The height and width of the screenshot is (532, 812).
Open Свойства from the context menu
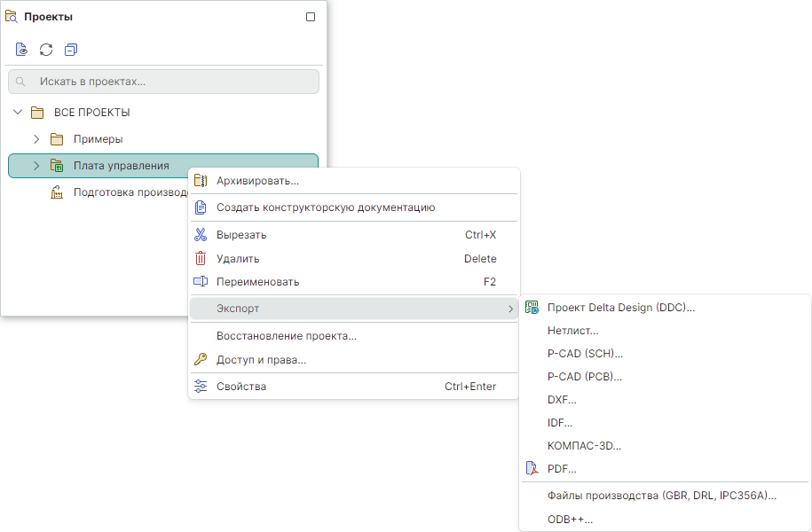[241, 387]
